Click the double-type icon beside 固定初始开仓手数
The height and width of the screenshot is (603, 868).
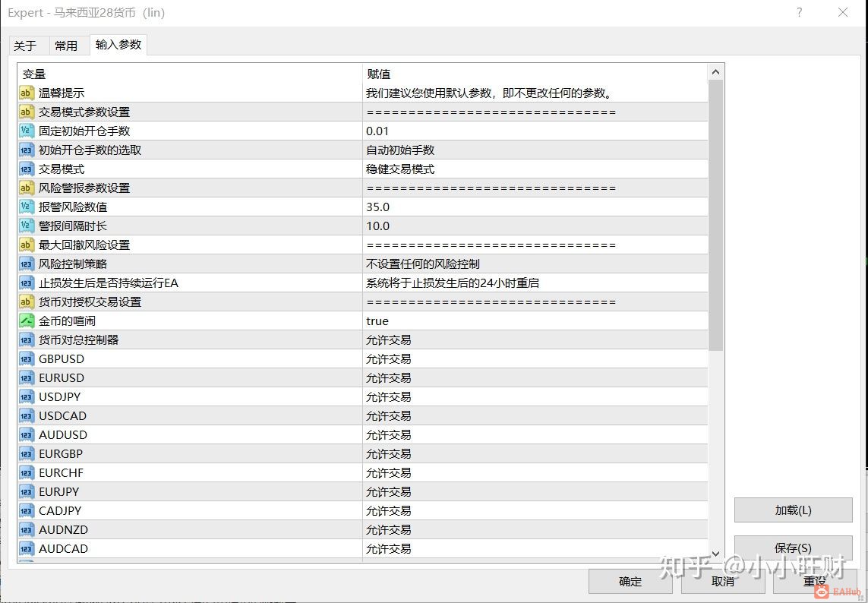click(x=27, y=131)
